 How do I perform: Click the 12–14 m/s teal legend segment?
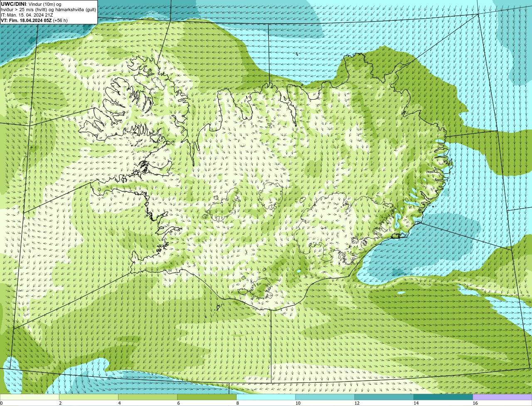[384, 397]
